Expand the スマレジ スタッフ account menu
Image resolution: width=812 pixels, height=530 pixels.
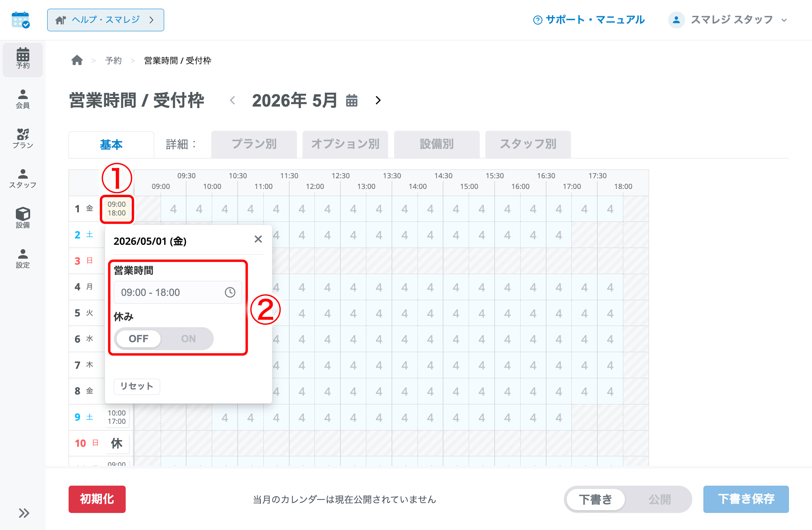(x=728, y=20)
